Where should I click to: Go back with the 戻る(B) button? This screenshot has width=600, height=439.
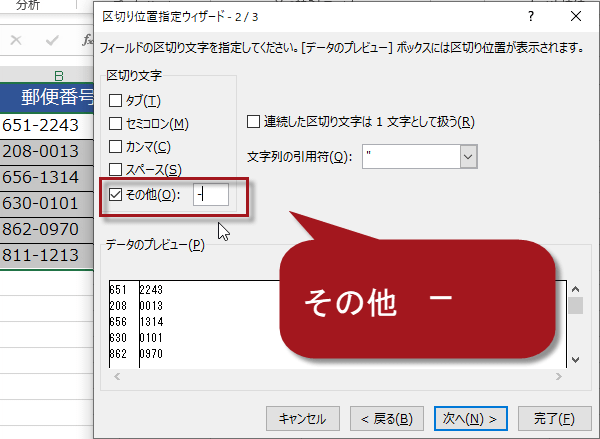[x=387, y=419]
